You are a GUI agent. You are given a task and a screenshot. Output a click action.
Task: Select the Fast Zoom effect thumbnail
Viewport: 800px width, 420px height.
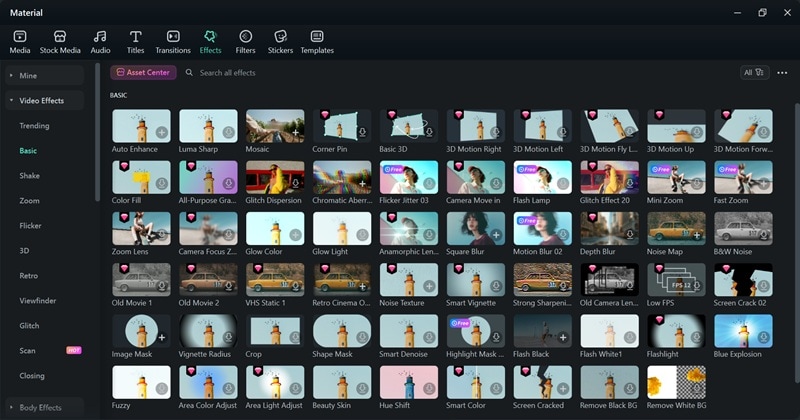click(743, 177)
